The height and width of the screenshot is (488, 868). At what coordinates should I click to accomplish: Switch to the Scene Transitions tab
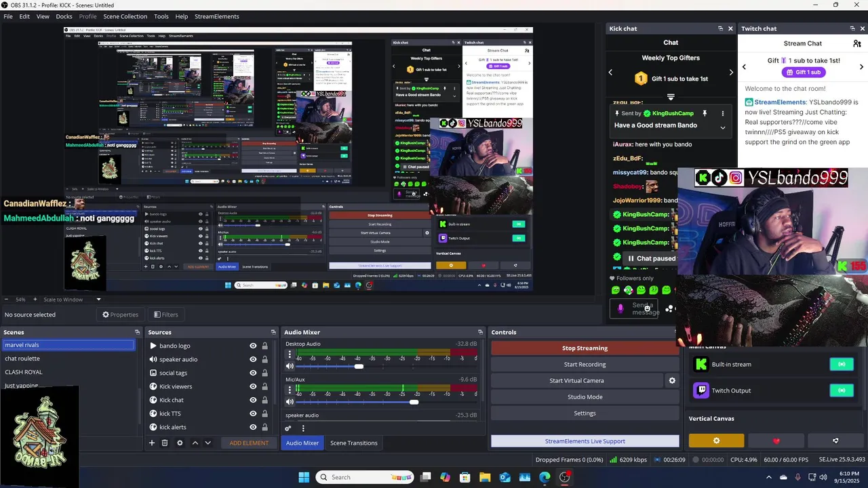(353, 443)
